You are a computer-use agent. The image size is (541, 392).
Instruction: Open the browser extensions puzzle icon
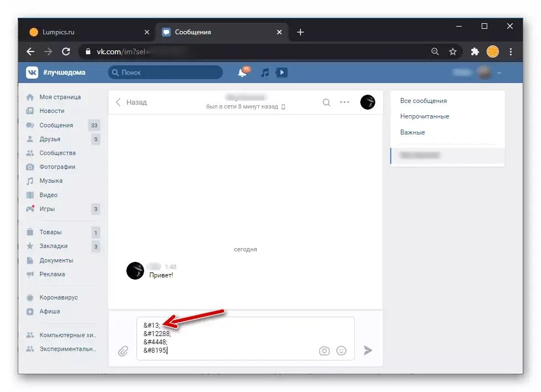pos(475,51)
